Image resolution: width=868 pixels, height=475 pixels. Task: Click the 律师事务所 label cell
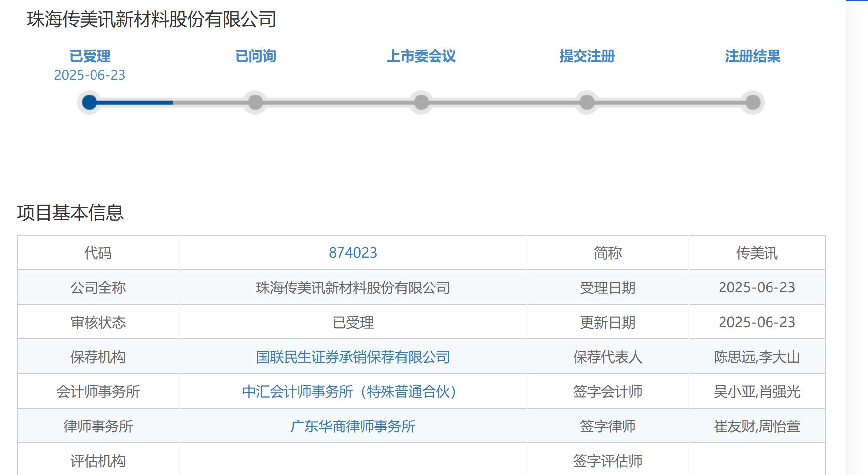click(x=98, y=426)
